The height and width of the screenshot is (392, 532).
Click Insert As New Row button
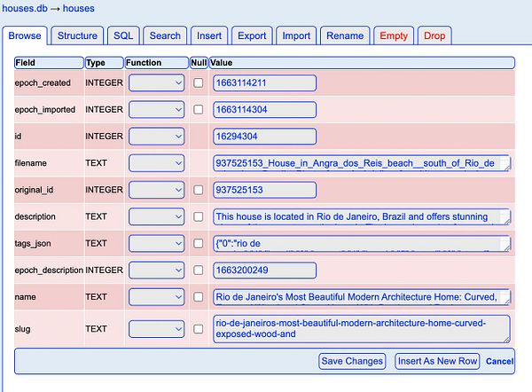(437, 361)
